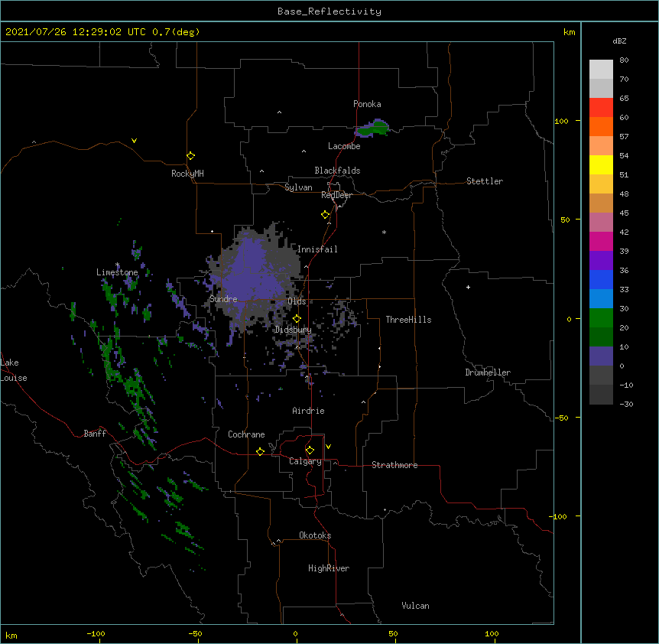The image size is (659, 644).
Task: Select the green echo patch near Ponoka
Action: click(372, 128)
